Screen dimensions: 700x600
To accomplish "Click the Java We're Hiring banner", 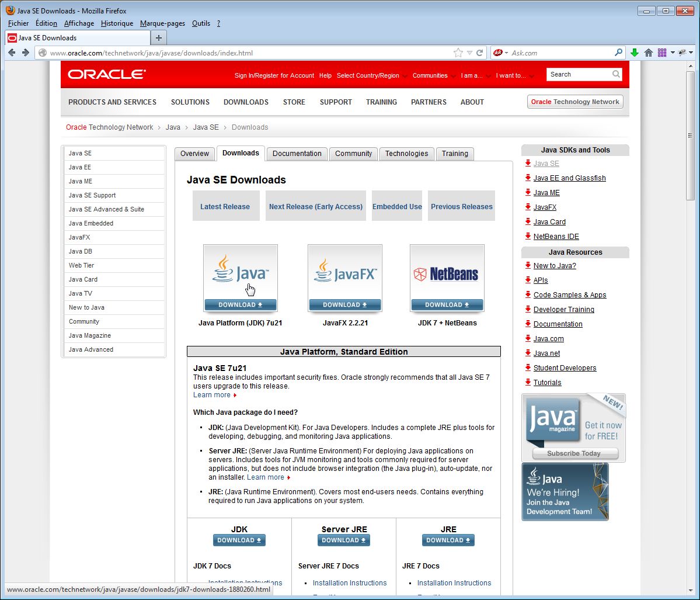I will [x=565, y=492].
